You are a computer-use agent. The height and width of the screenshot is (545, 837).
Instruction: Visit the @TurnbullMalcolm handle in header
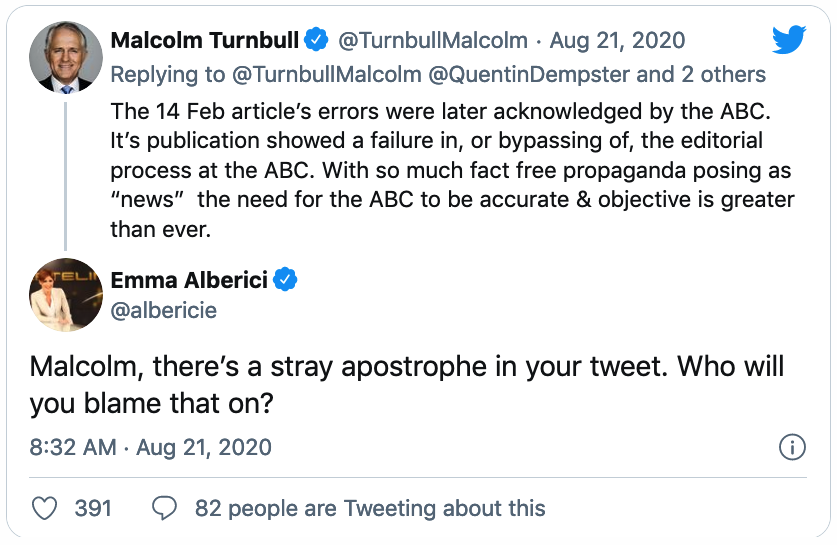coord(433,41)
